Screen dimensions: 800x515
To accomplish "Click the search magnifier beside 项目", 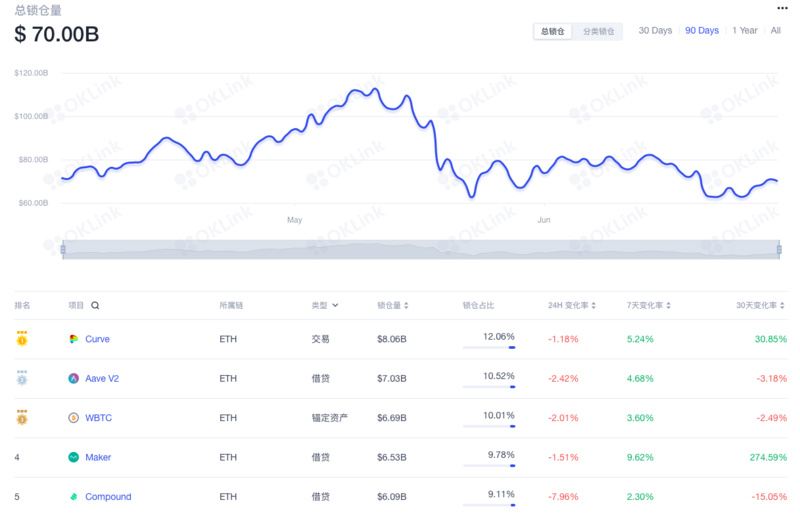I will pyautogui.click(x=95, y=305).
